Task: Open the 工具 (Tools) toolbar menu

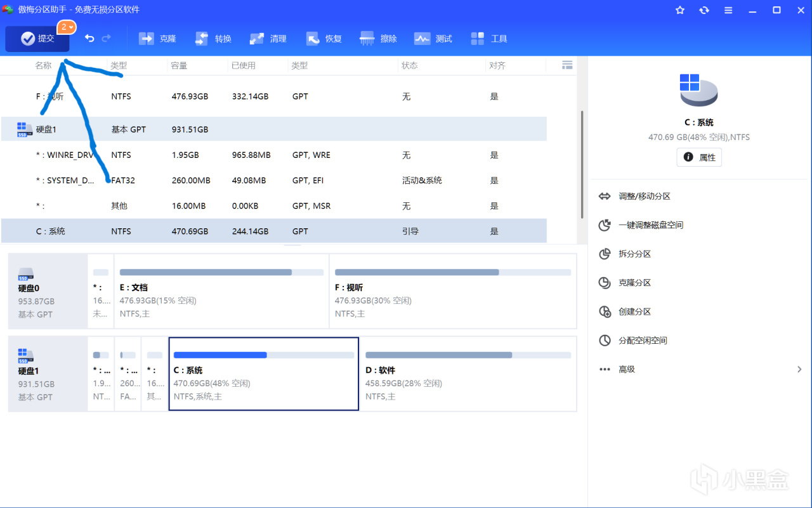Action: (x=489, y=39)
